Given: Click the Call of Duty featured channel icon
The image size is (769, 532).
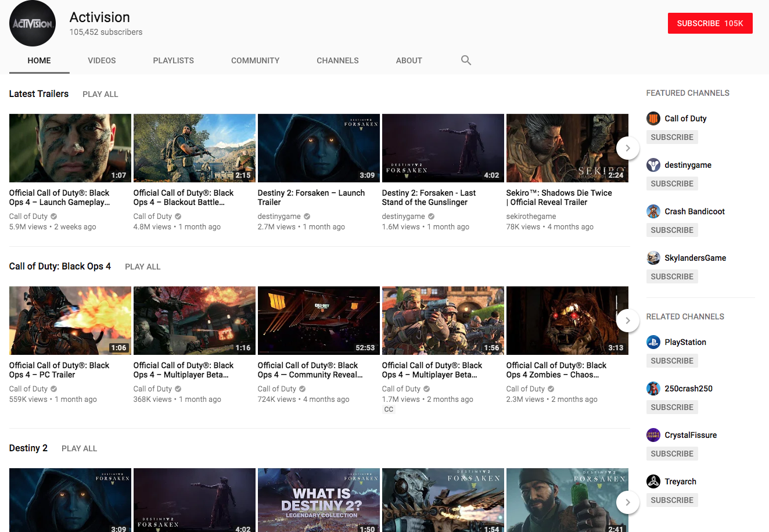Looking at the screenshot, I should click(653, 118).
